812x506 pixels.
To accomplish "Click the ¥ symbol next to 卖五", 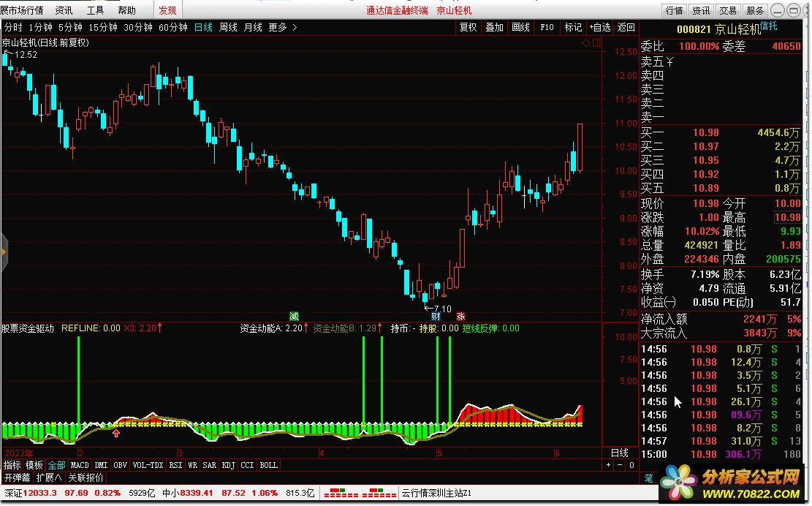I will coord(669,62).
